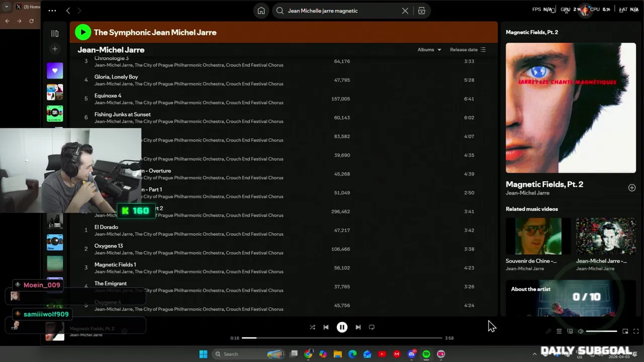Click the Spotify three-dots menu

click(52, 11)
